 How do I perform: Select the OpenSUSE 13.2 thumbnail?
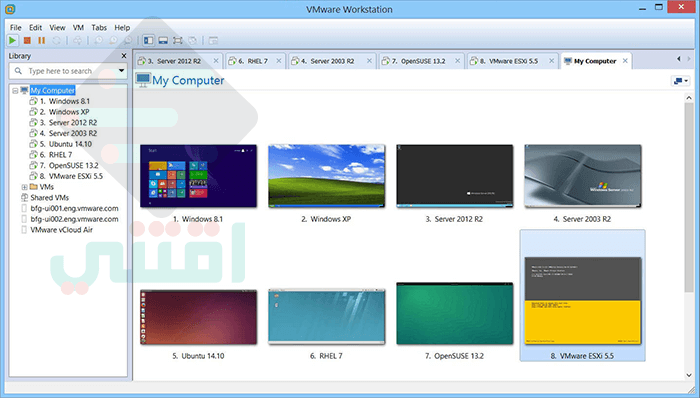point(454,313)
